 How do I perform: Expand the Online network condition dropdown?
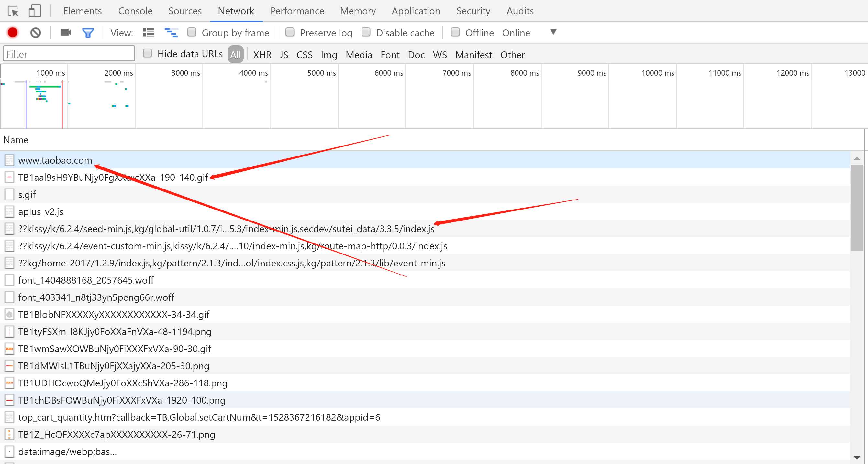coord(552,32)
